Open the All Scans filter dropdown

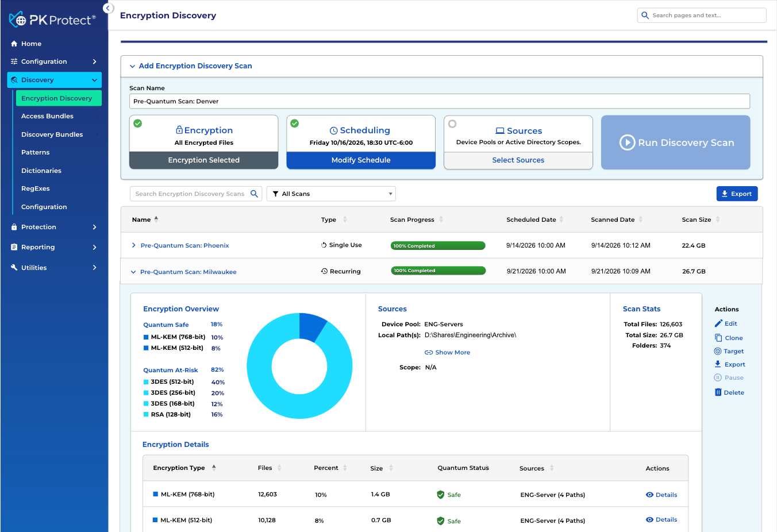[x=331, y=194]
